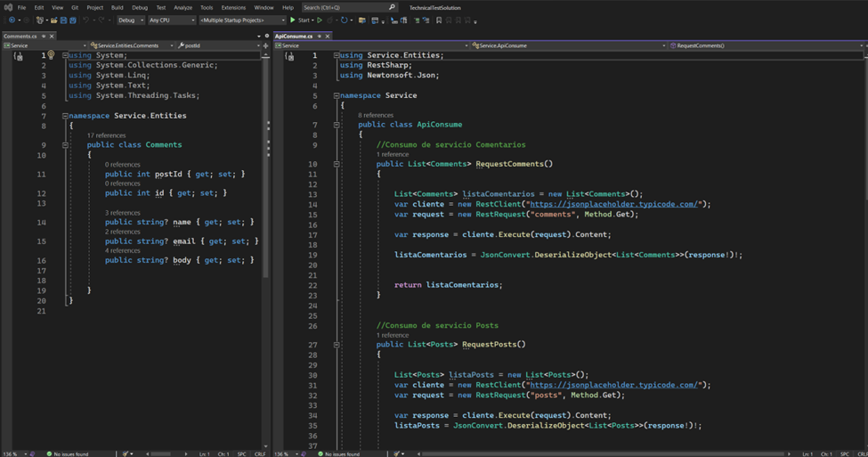Click the green Start debugging button
Image resolution: width=868 pixels, height=457 pixels.
tap(300, 20)
